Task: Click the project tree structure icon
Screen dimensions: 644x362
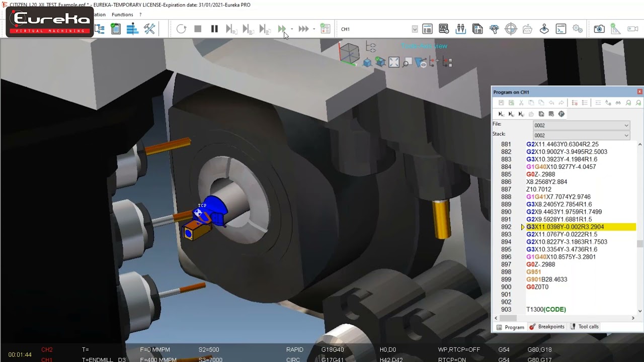Action: pos(100,29)
